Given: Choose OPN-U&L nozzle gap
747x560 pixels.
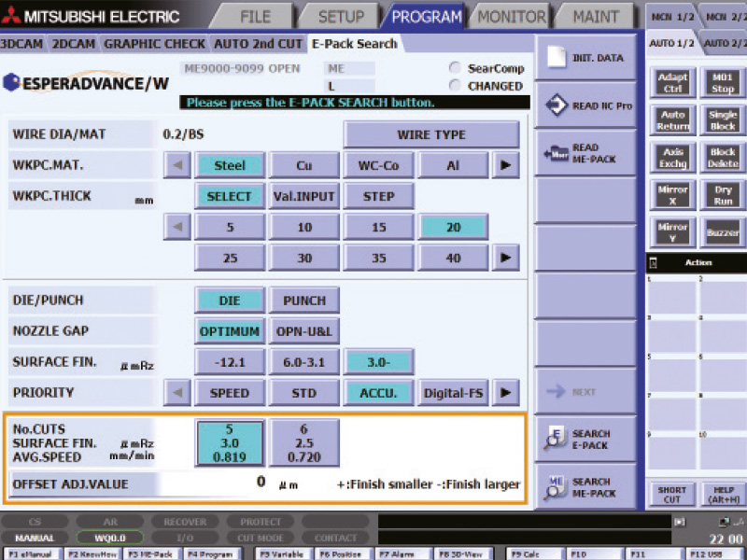Looking at the screenshot, I should 304,331.
